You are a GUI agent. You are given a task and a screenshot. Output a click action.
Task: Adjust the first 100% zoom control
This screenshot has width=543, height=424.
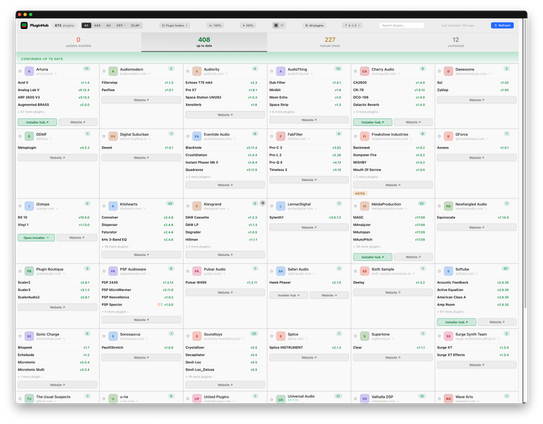(215, 25)
